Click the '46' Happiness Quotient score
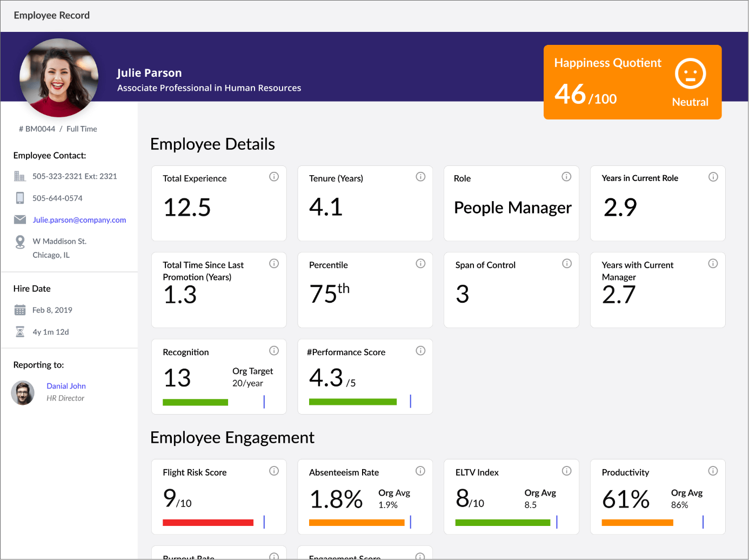 [570, 94]
